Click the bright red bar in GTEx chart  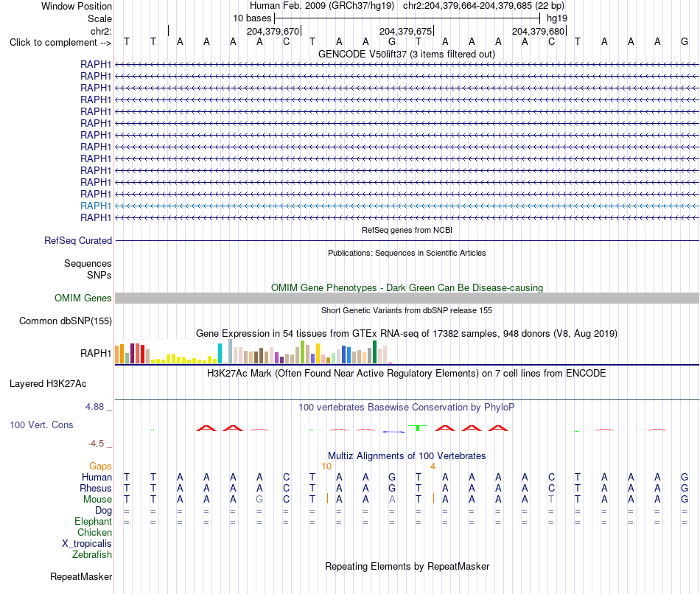[x=142, y=354]
